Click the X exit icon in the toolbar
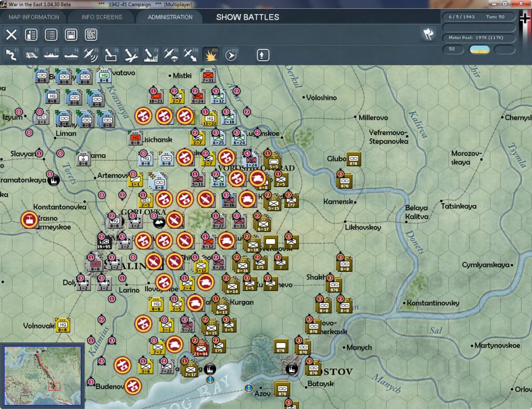532x409 pixels. 11,35
